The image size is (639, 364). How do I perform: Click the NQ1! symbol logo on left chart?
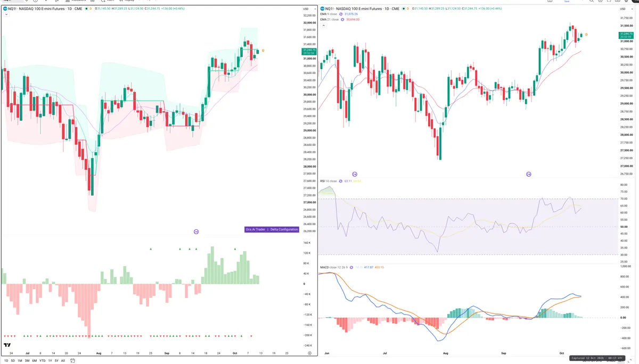pos(5,9)
